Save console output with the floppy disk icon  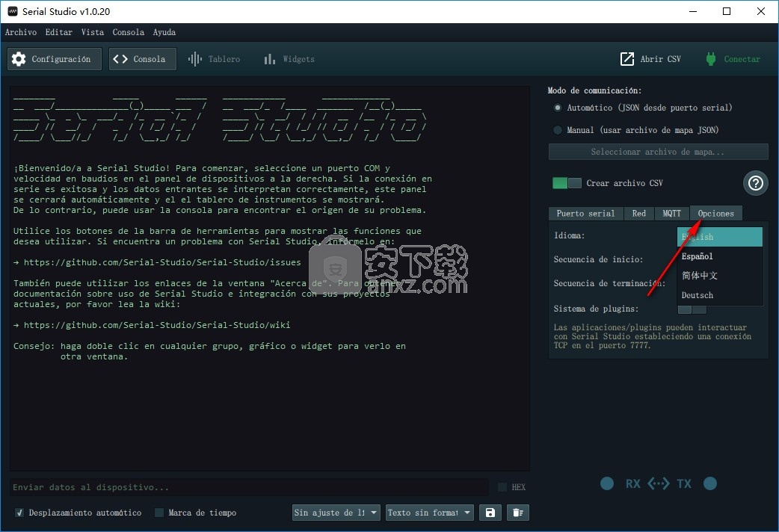[490, 513]
